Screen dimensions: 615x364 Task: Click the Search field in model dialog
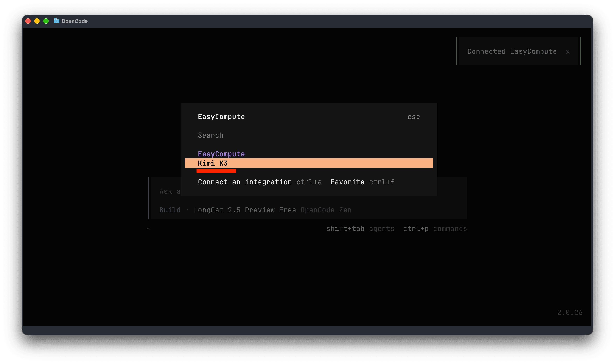309,135
